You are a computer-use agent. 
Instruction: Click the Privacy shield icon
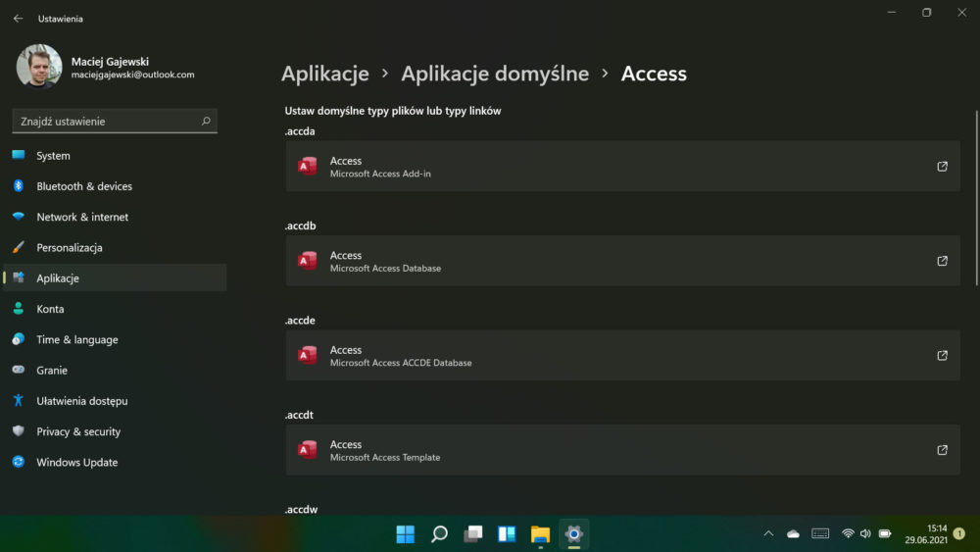click(19, 430)
